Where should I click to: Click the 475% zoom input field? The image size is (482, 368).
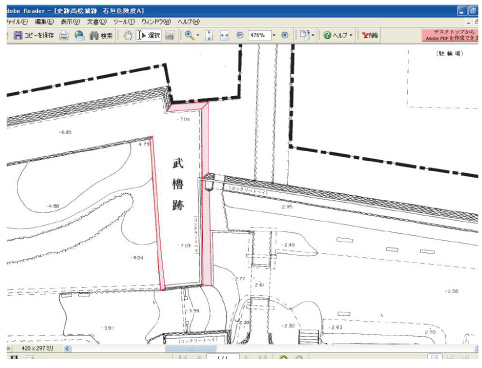[260, 35]
